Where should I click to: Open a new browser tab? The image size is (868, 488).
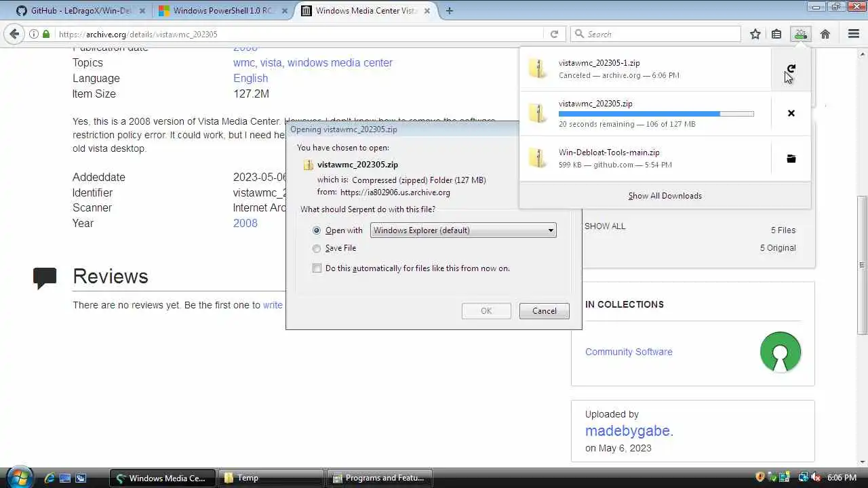pyautogui.click(x=449, y=10)
